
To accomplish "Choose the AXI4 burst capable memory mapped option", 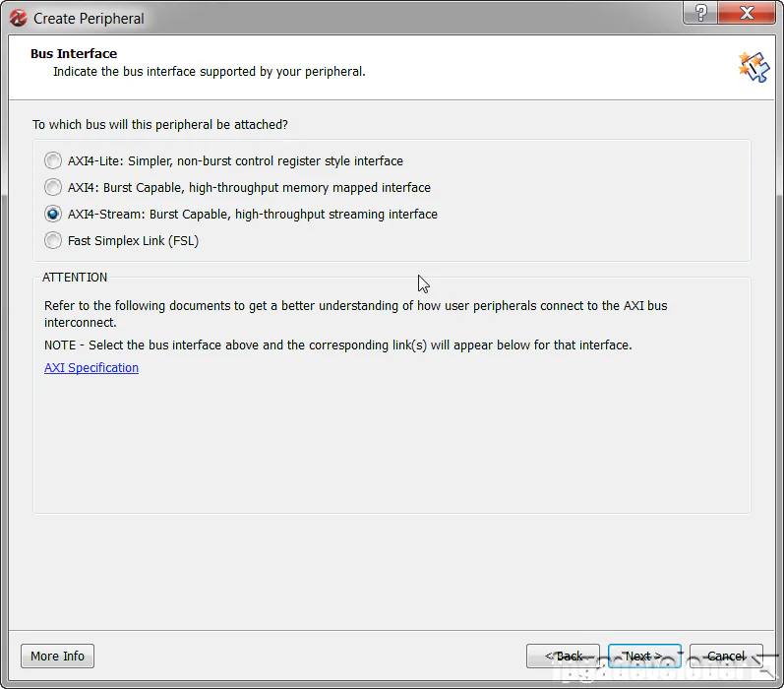I will pyautogui.click(x=53, y=188).
